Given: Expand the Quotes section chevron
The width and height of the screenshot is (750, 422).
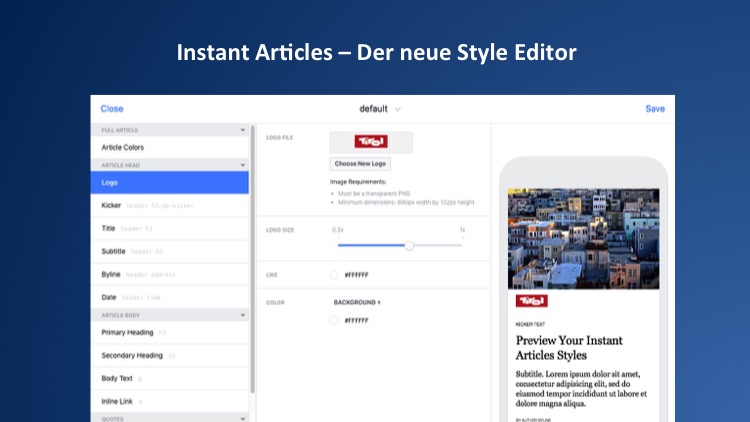Looking at the screenshot, I should (242, 417).
